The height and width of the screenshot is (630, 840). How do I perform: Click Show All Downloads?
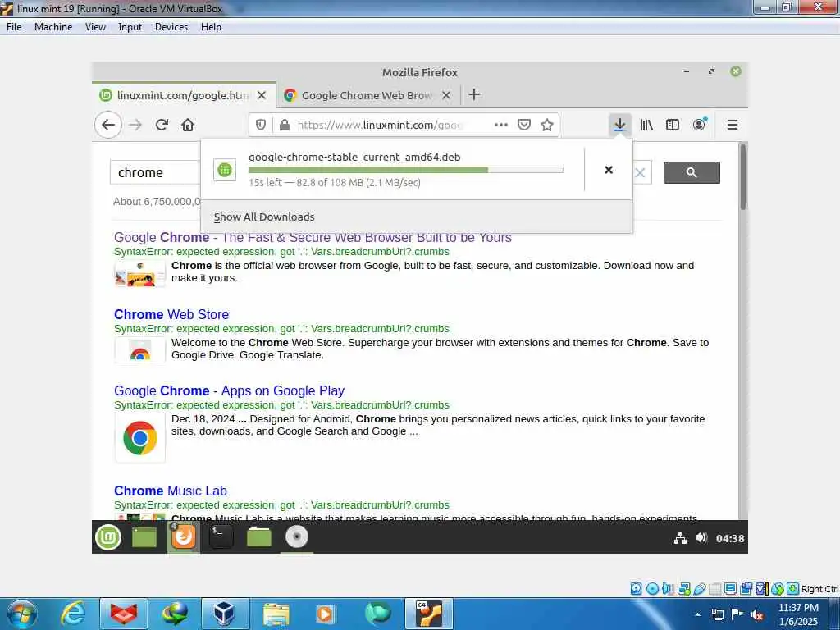coord(264,217)
